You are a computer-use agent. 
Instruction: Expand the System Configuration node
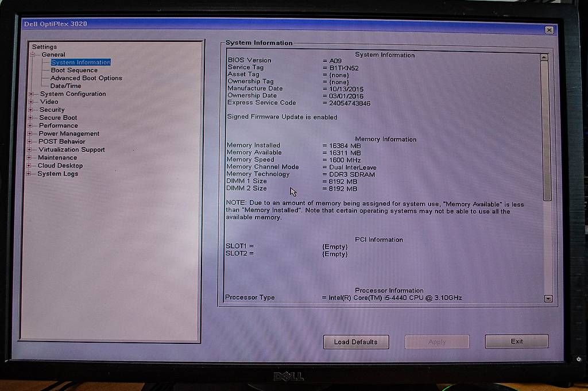pyautogui.click(x=32, y=94)
